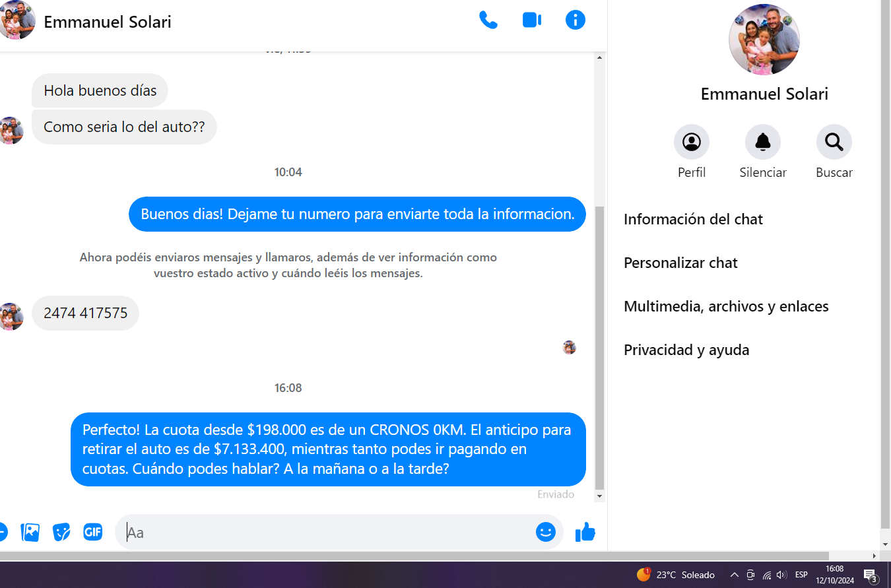Click the "Perfecto! La cuota desde $198.000" message
The height and width of the screenshot is (588, 891).
coord(328,449)
